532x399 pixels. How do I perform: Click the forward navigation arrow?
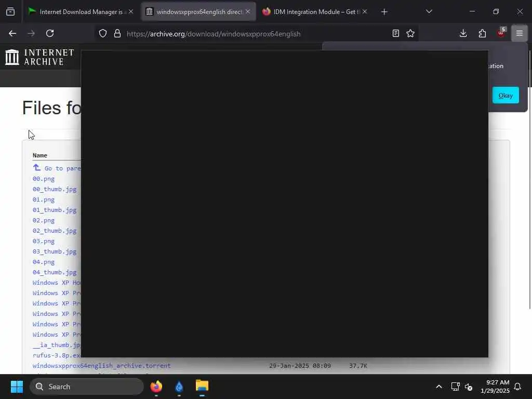[31, 33]
